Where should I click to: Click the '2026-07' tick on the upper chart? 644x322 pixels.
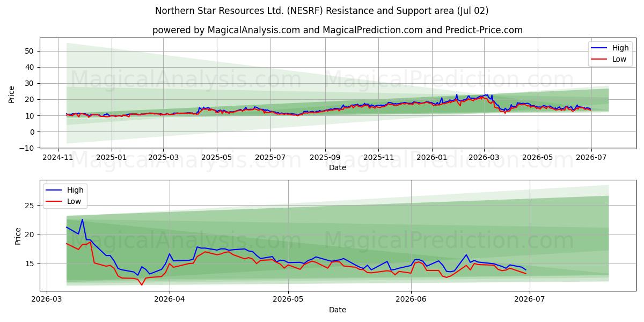coord(591,157)
